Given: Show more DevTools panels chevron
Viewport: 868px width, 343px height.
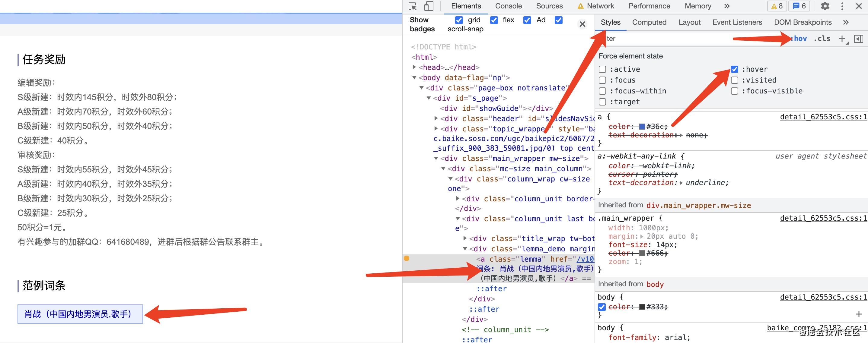Looking at the screenshot, I should [x=727, y=6].
